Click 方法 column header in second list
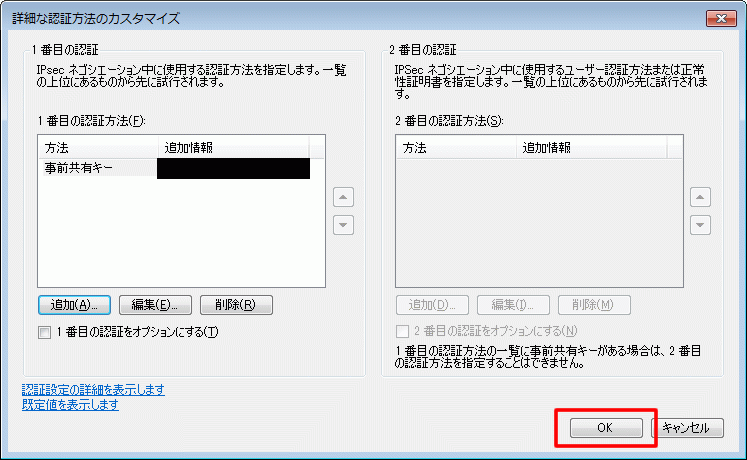Image resolution: width=747 pixels, height=460 pixels. pos(456,148)
